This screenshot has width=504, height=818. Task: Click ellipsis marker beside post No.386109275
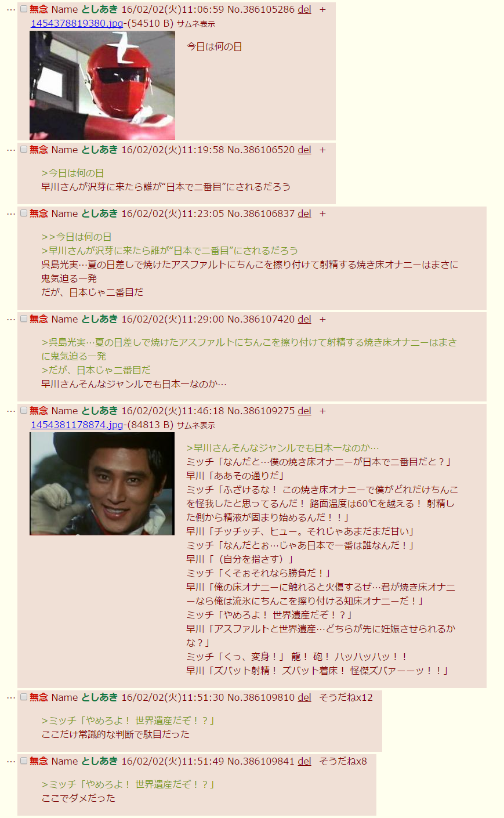tap(11, 411)
